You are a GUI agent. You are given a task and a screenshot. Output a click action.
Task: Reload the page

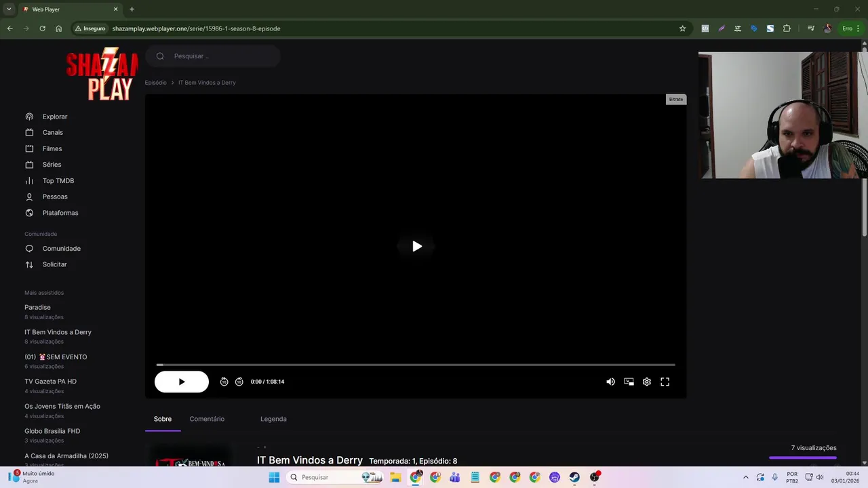(x=42, y=28)
